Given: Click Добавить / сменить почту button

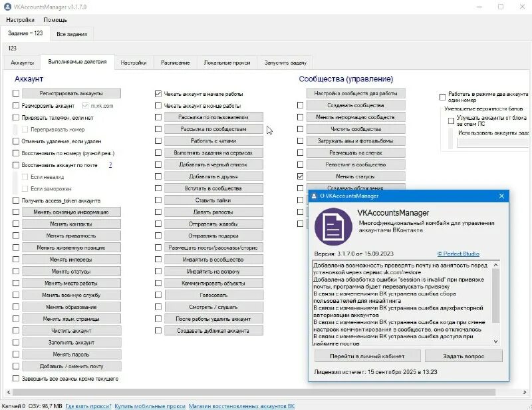Looking at the screenshot, I should coord(71,366).
